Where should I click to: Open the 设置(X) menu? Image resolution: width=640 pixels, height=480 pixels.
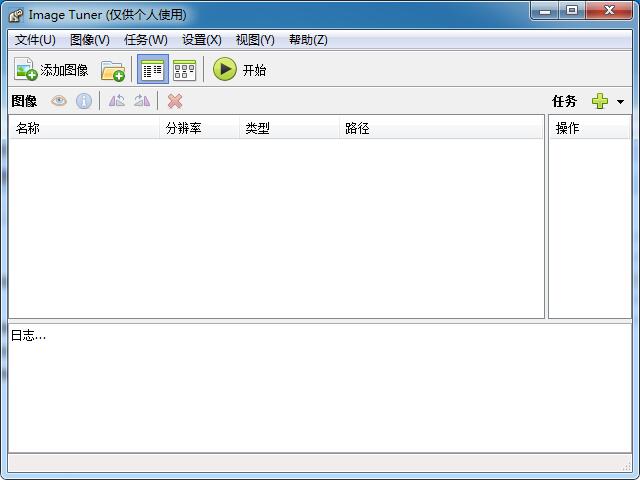point(202,40)
